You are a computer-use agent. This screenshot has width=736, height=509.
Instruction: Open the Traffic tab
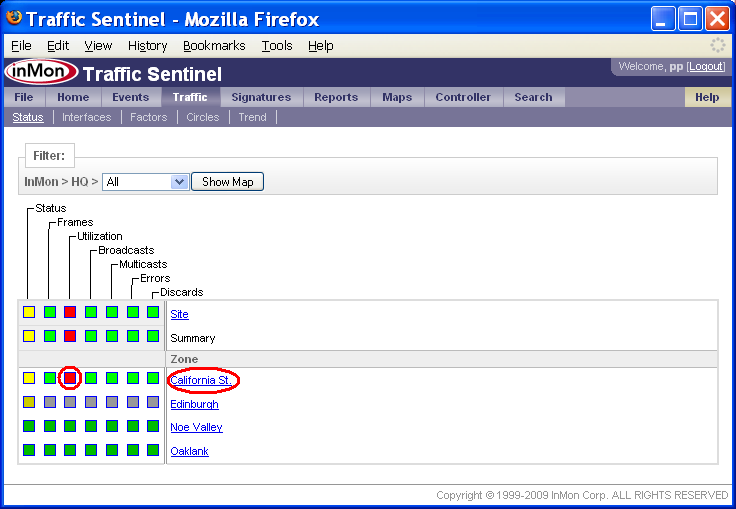pos(190,97)
